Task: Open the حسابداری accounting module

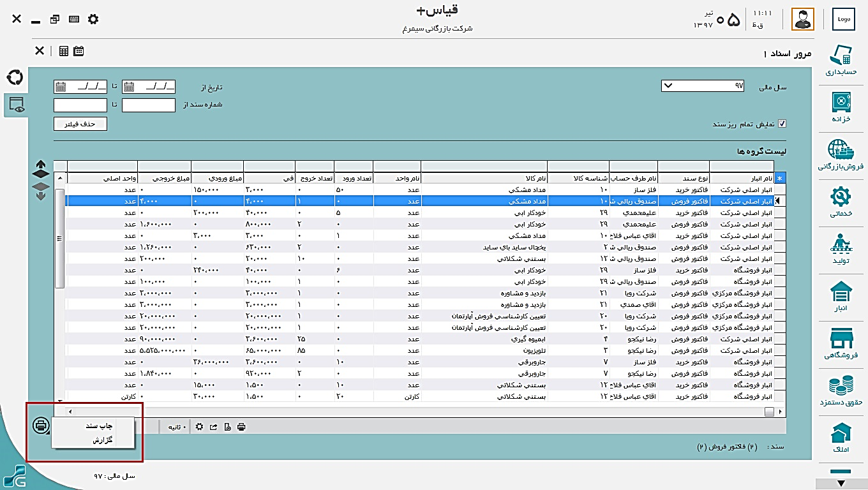Action: pos(842,61)
